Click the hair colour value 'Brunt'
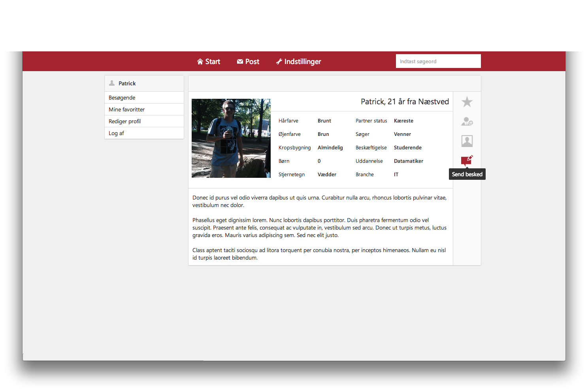 click(324, 121)
